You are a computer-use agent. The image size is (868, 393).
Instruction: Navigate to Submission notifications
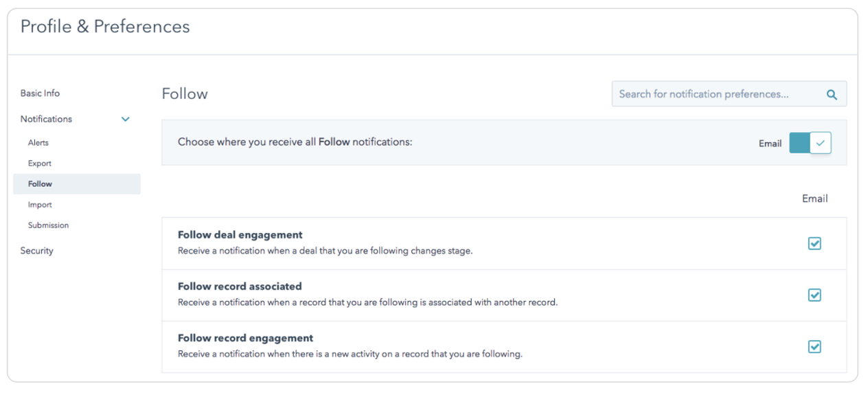[48, 225]
